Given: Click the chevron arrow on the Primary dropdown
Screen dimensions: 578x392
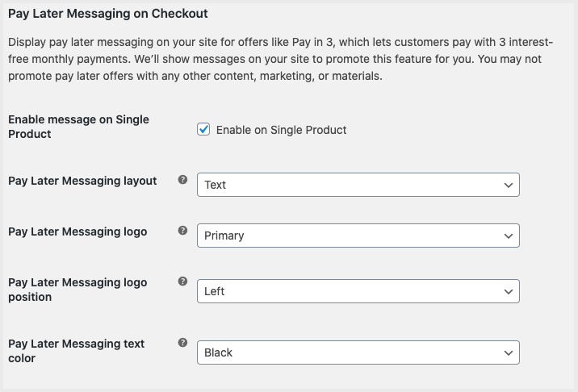Looking at the screenshot, I should point(508,236).
